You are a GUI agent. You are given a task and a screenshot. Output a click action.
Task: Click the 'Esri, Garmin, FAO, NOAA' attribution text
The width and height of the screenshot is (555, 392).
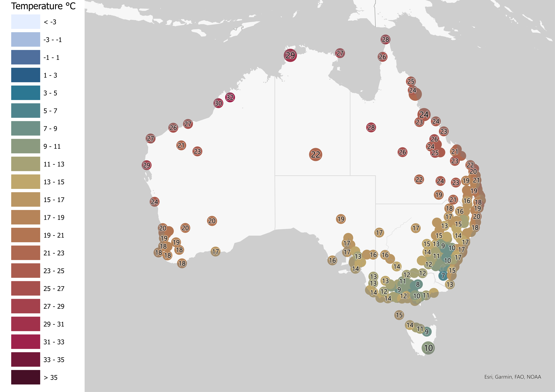tap(513, 377)
